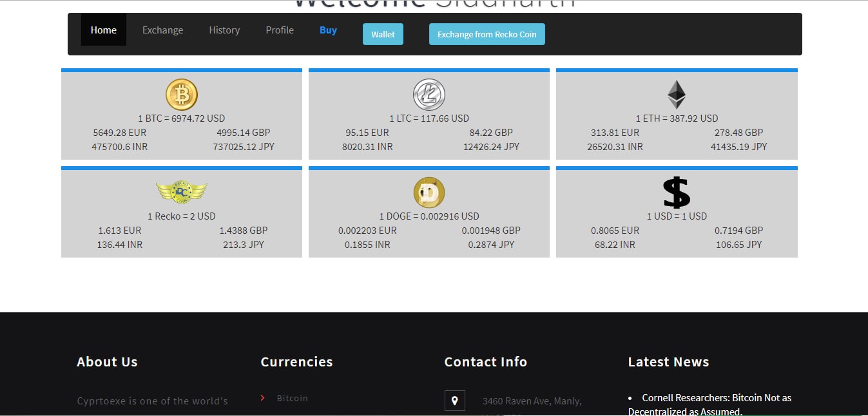
Task: Click the black dollar sign icon
Action: pos(677,193)
